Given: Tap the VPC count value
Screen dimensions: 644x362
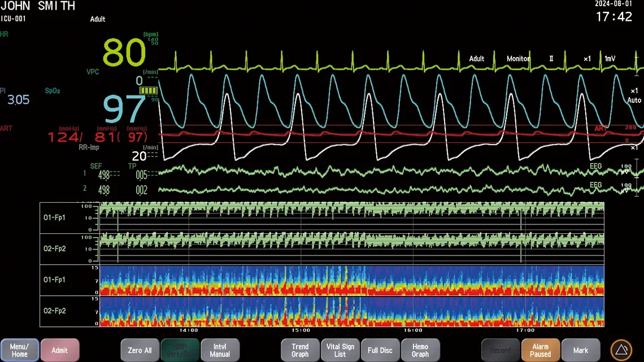Looking at the screenshot, I should click(x=140, y=81).
